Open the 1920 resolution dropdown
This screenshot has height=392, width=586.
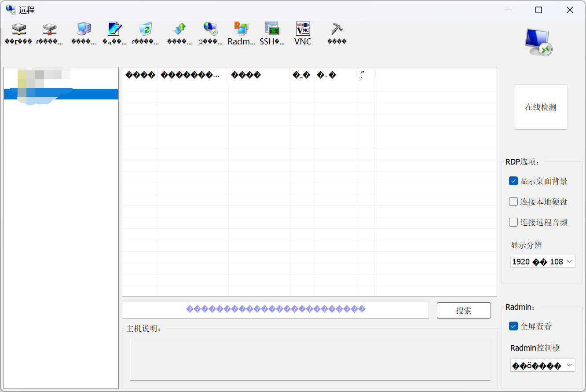tap(542, 261)
